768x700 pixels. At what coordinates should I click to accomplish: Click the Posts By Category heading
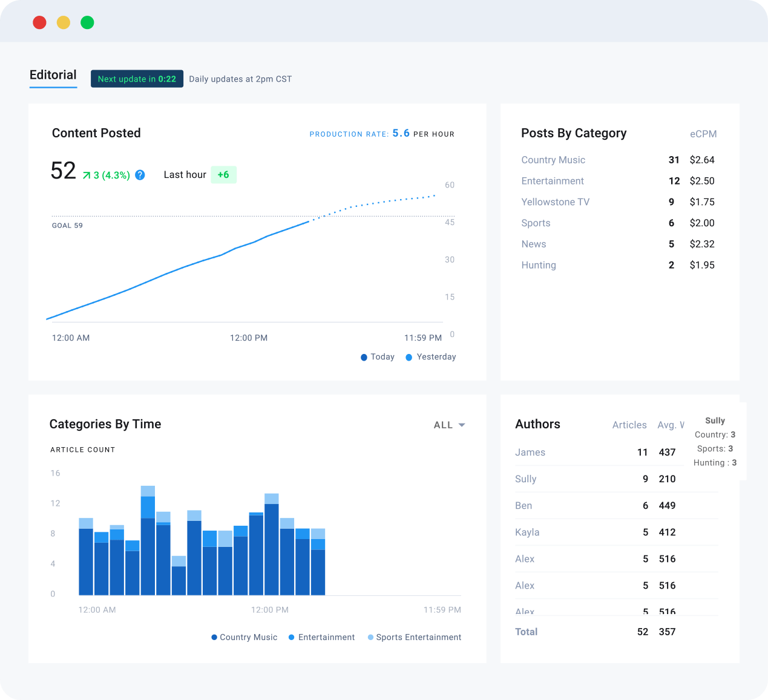[574, 133]
